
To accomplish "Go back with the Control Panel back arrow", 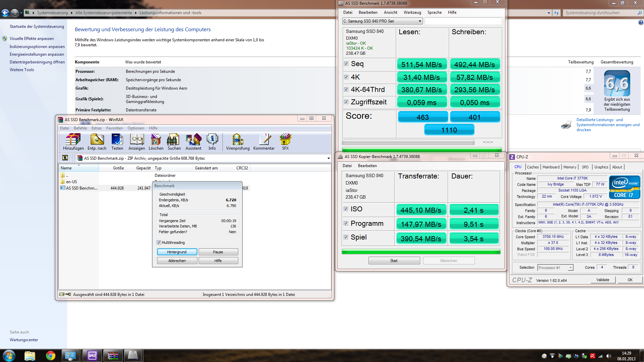I will [x=5, y=13].
